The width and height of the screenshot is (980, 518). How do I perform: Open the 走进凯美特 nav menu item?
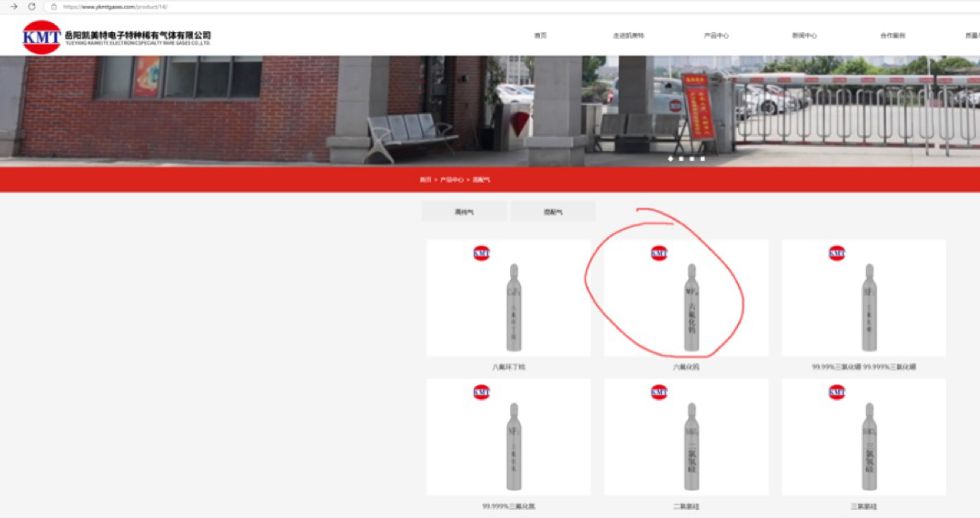[x=628, y=35]
